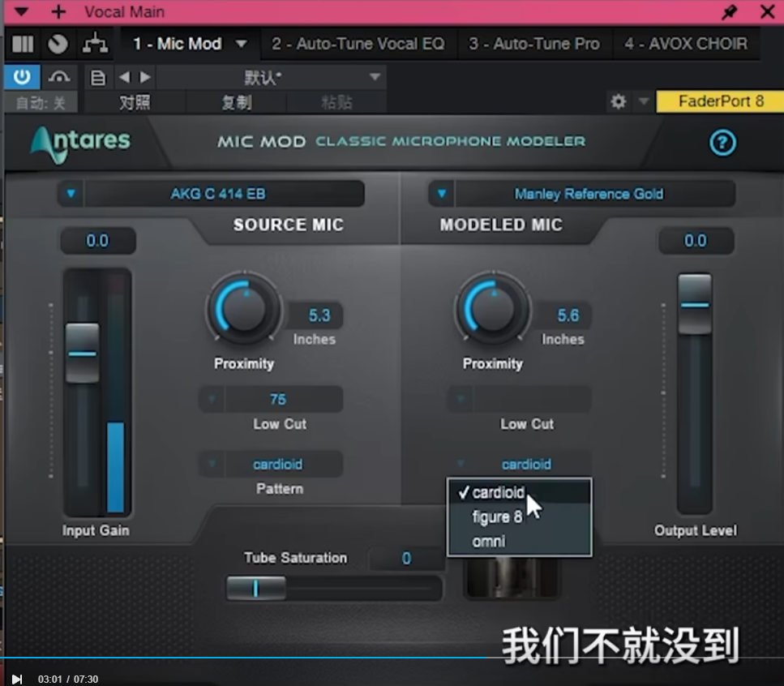
Task: Click the round macro knob icon
Action: (x=58, y=44)
